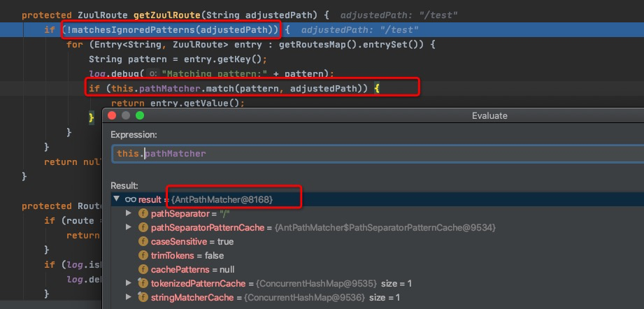Click the pathSeparator field icon

point(143,214)
